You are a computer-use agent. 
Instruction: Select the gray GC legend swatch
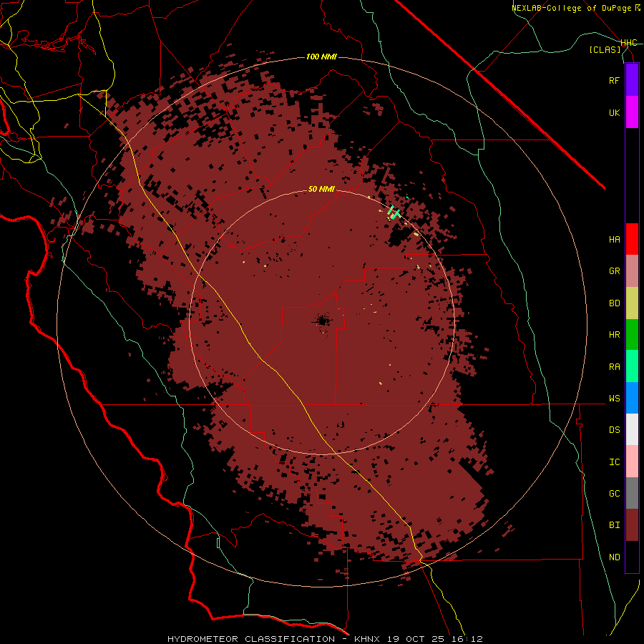click(x=632, y=493)
